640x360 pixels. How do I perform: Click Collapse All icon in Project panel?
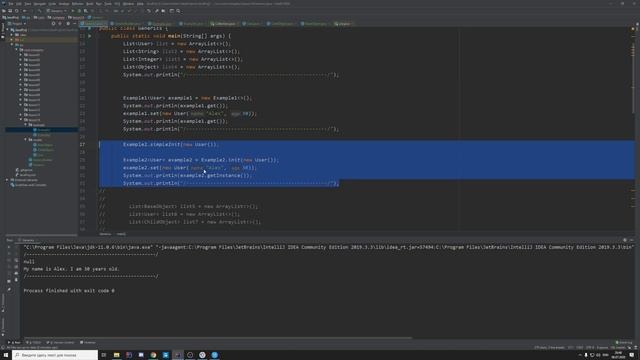pos(60,24)
